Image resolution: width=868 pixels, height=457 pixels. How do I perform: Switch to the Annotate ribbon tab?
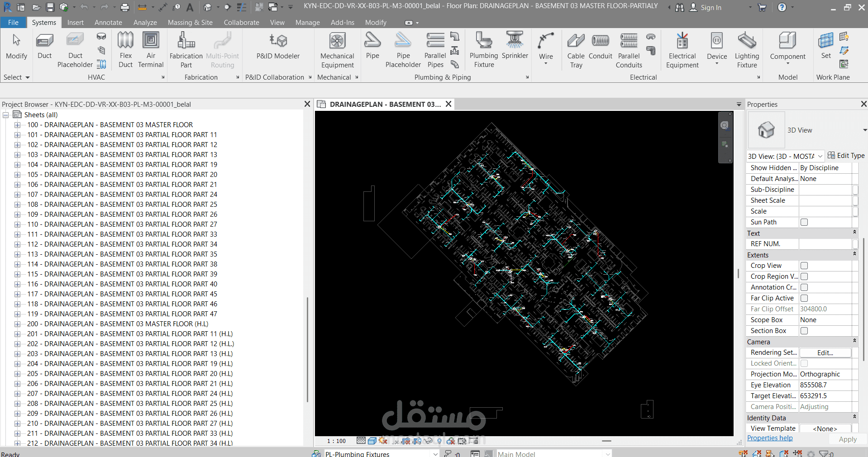(x=108, y=22)
